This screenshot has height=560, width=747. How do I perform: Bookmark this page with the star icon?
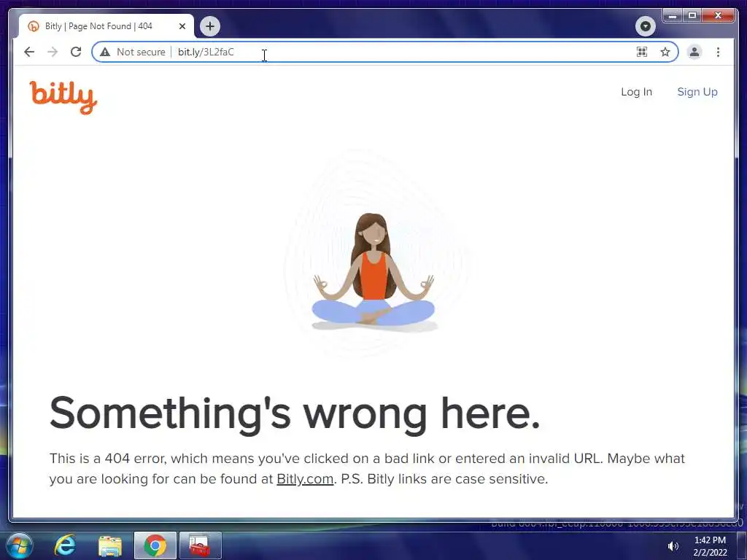point(665,52)
